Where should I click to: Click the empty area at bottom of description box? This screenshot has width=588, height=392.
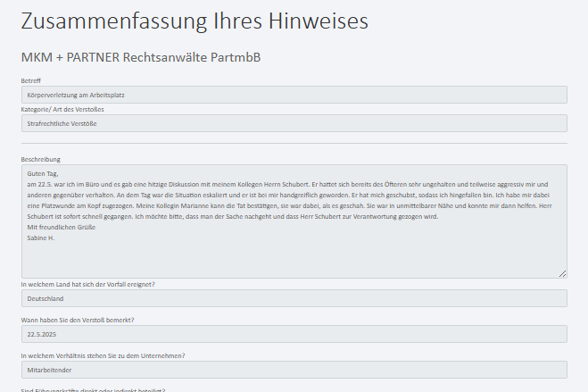(x=294, y=259)
